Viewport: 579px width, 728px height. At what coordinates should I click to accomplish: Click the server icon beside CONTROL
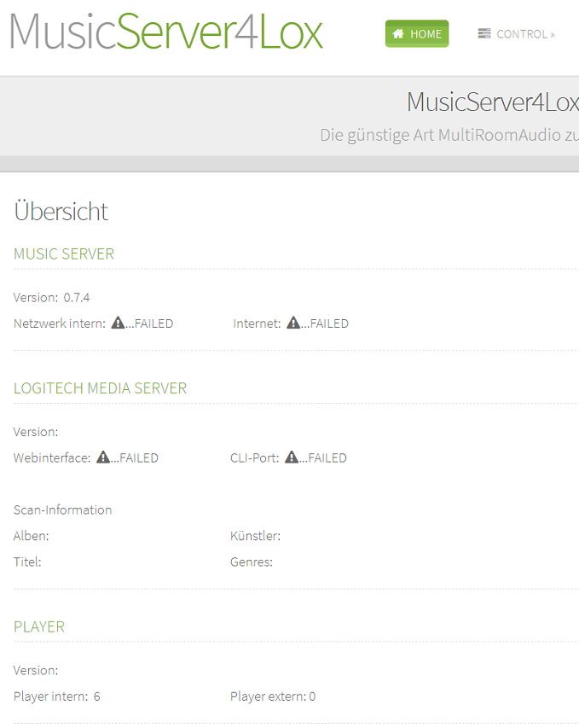[x=484, y=34]
